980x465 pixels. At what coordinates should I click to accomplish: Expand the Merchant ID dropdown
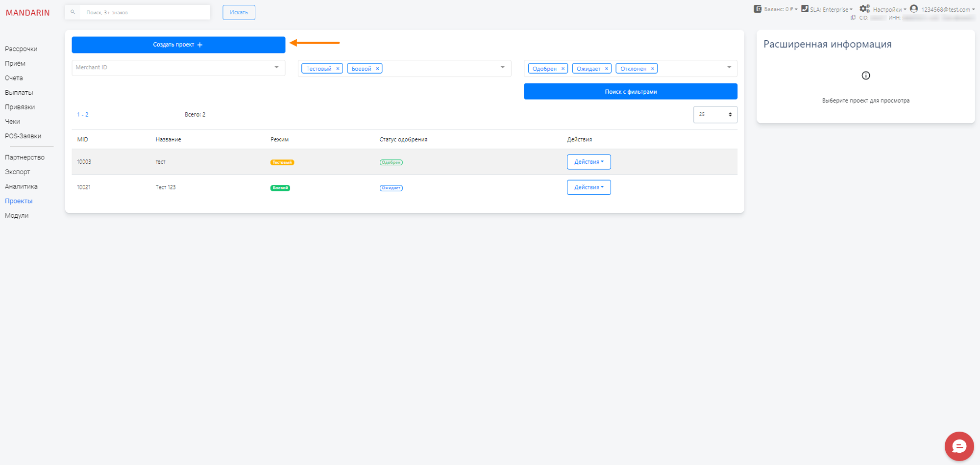(276, 68)
